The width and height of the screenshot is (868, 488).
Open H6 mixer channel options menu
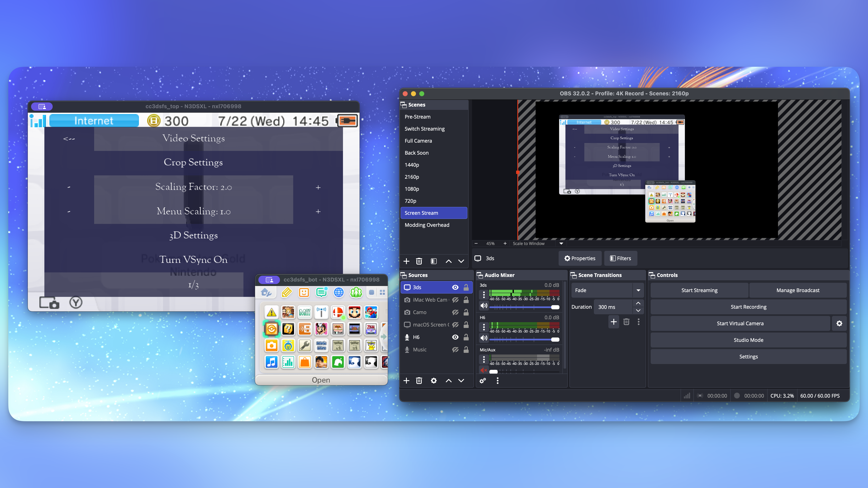click(x=484, y=327)
